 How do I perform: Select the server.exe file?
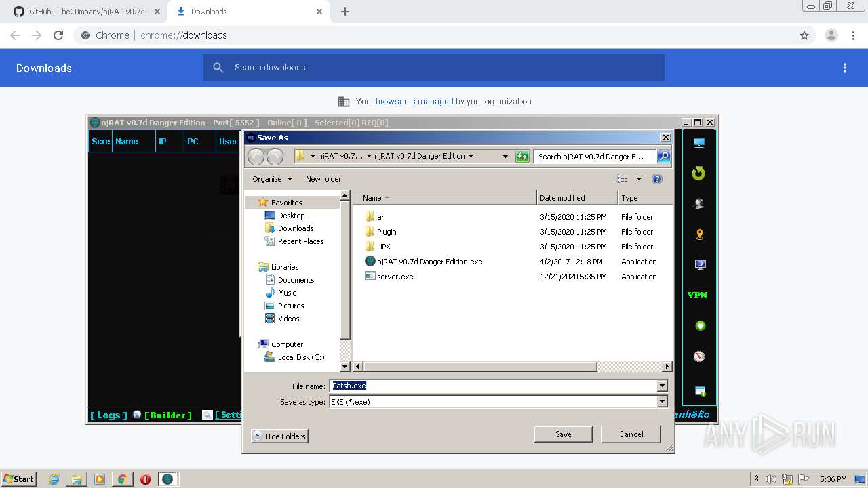tap(395, 277)
